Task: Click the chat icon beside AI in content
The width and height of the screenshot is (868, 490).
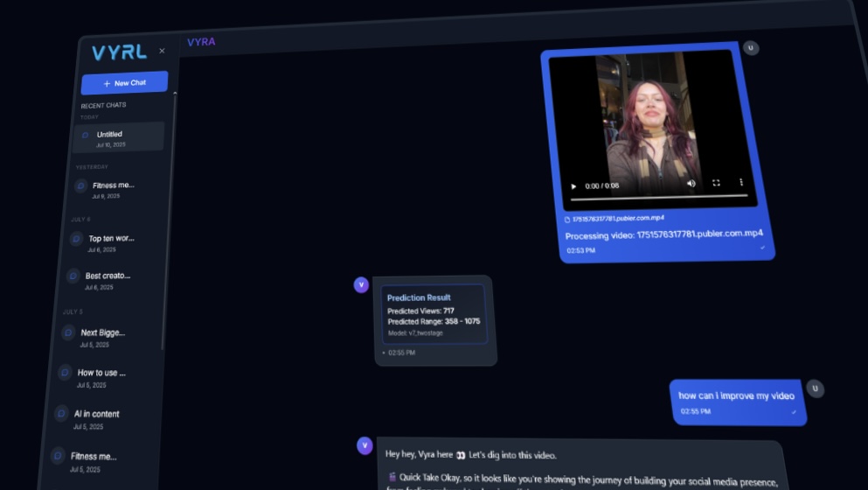Action: coord(61,414)
